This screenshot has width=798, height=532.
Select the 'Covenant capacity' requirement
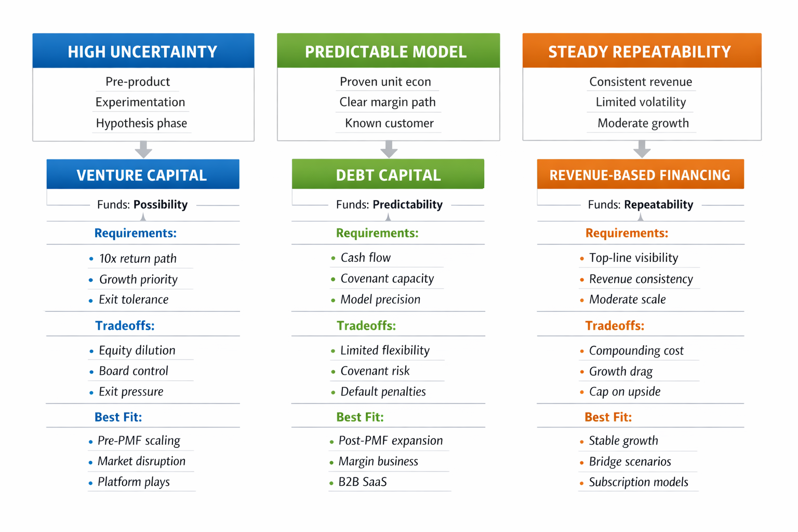387,278
